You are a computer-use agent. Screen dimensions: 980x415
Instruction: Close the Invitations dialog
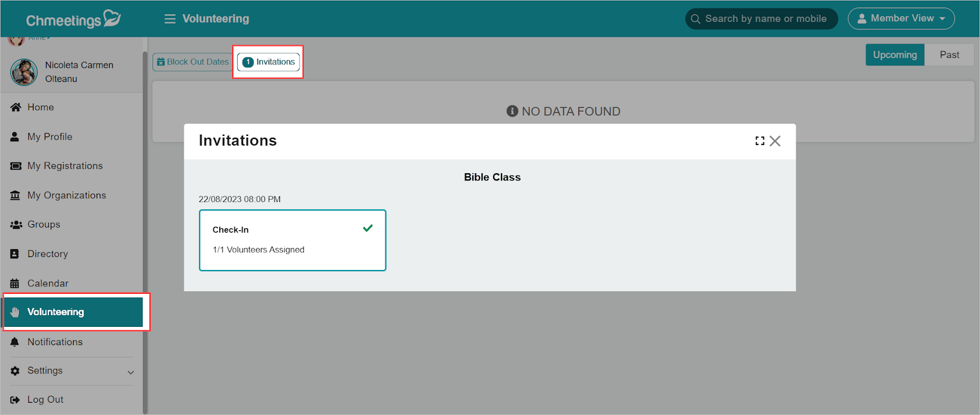tap(775, 141)
